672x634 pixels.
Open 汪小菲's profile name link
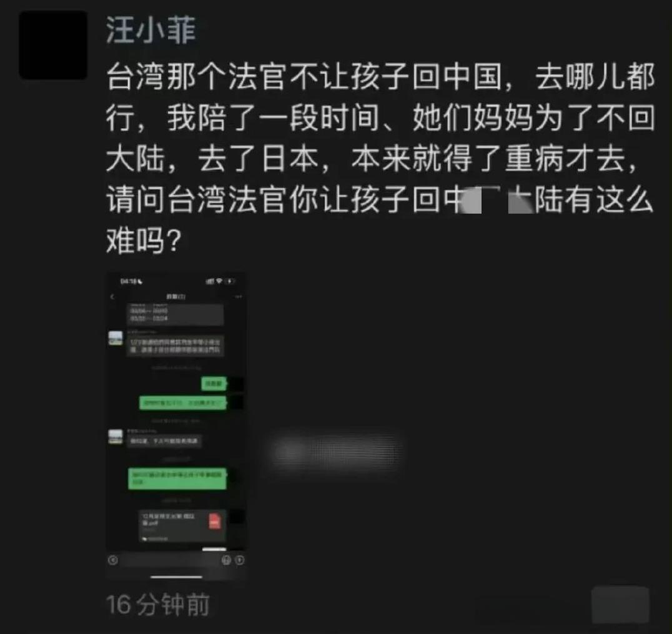tap(151, 30)
